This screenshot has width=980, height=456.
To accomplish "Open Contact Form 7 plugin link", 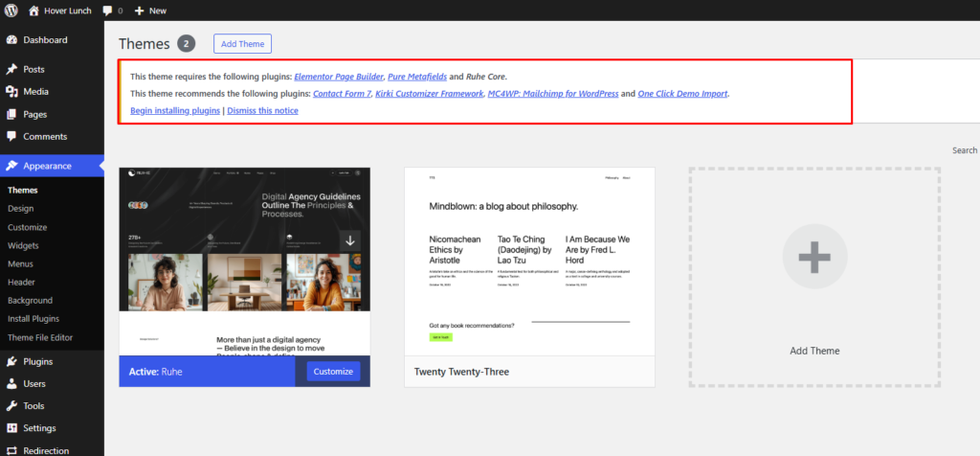I will click(342, 94).
